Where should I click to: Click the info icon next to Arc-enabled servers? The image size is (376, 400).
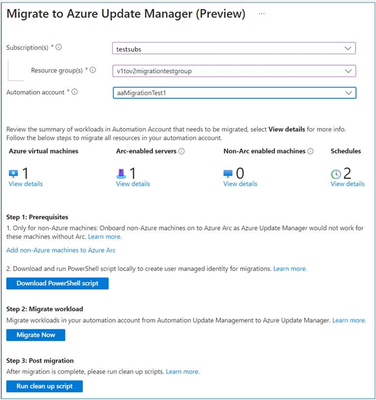tap(181, 151)
